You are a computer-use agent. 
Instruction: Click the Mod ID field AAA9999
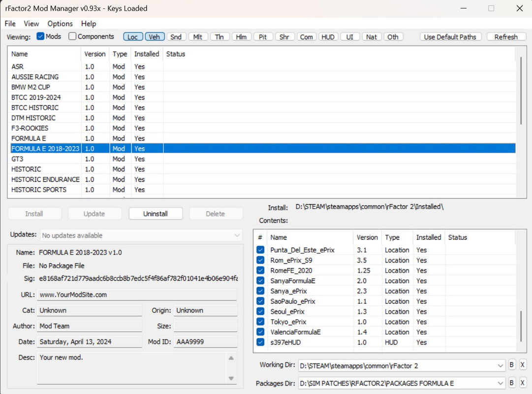click(x=205, y=342)
